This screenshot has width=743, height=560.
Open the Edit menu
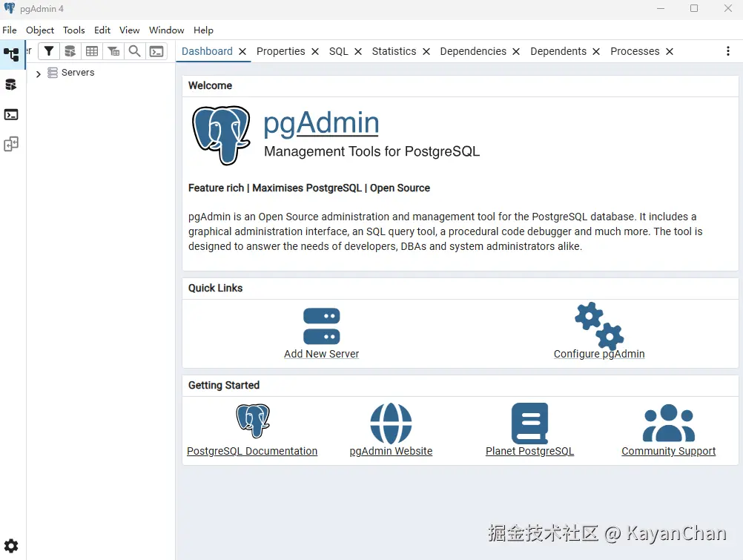[x=102, y=30]
